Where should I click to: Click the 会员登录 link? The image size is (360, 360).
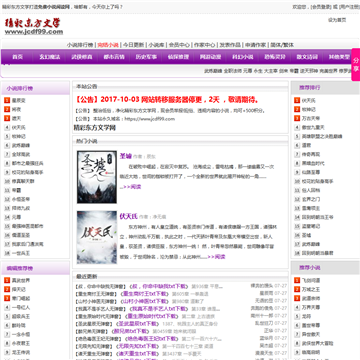320,7
